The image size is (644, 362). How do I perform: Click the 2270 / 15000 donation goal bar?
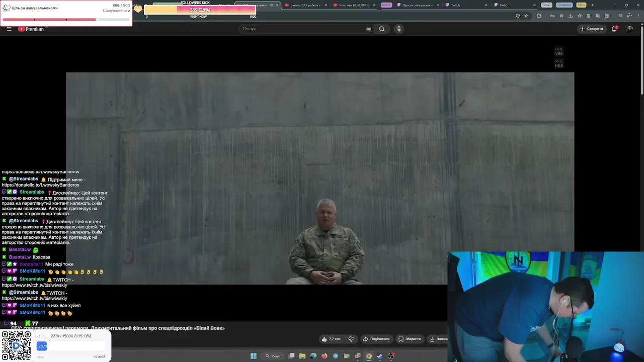(71, 346)
